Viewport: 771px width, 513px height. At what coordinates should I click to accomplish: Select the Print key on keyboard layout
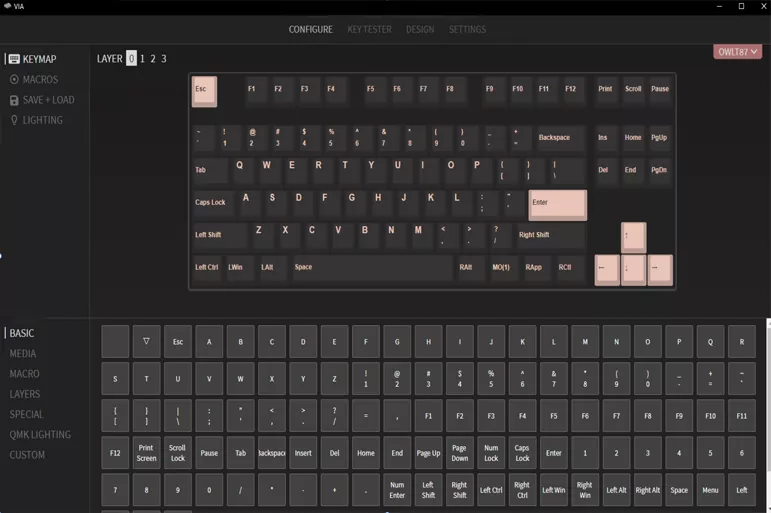coord(607,90)
